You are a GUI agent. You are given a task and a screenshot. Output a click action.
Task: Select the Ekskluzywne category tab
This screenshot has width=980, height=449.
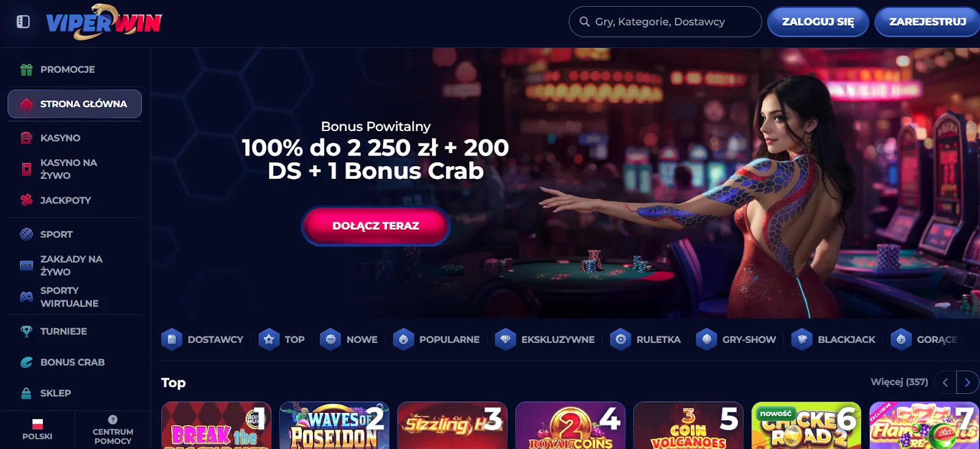pyautogui.click(x=545, y=339)
